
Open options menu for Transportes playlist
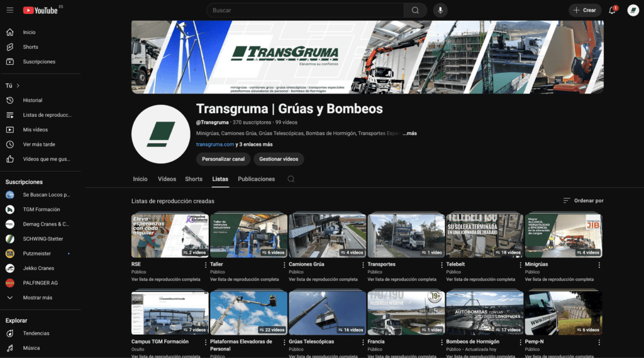tap(441, 265)
